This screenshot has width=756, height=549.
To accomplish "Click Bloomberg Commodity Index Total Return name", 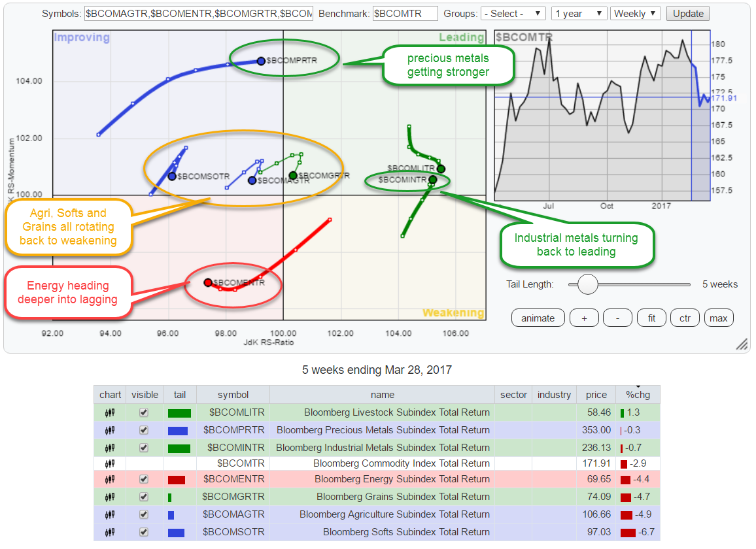I will click(x=401, y=463).
